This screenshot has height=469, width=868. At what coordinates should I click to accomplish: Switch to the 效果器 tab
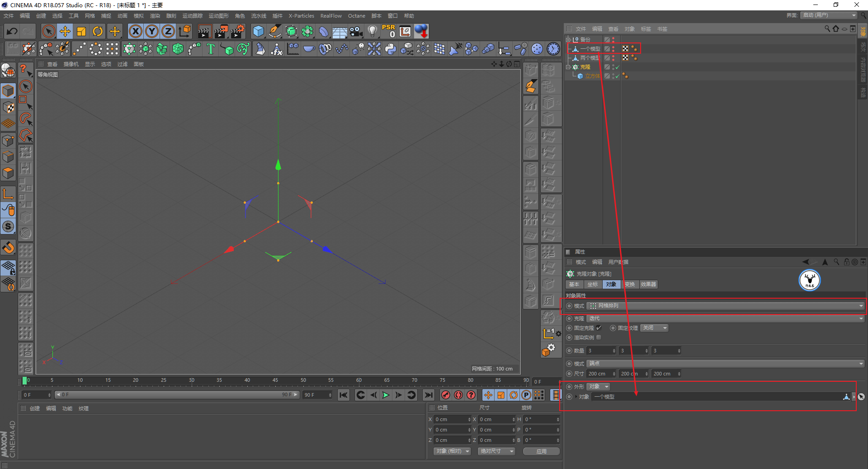click(x=648, y=284)
